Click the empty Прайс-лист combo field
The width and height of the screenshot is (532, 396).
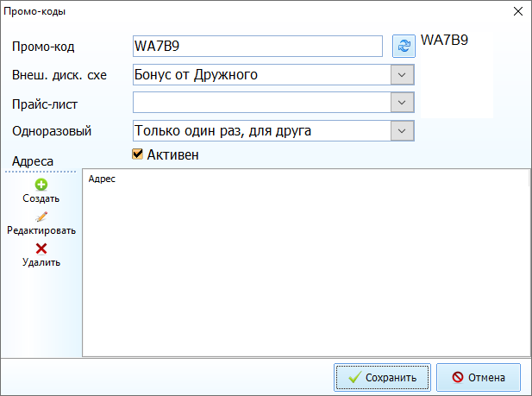[x=260, y=103]
